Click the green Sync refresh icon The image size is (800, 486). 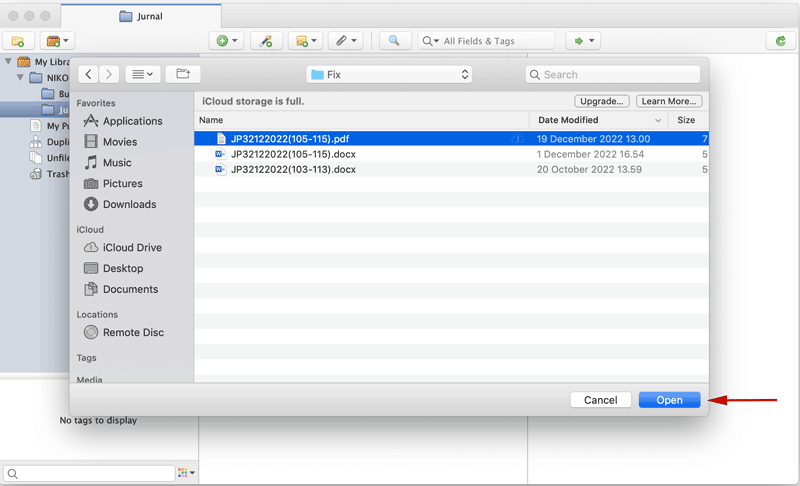pyautogui.click(x=781, y=41)
